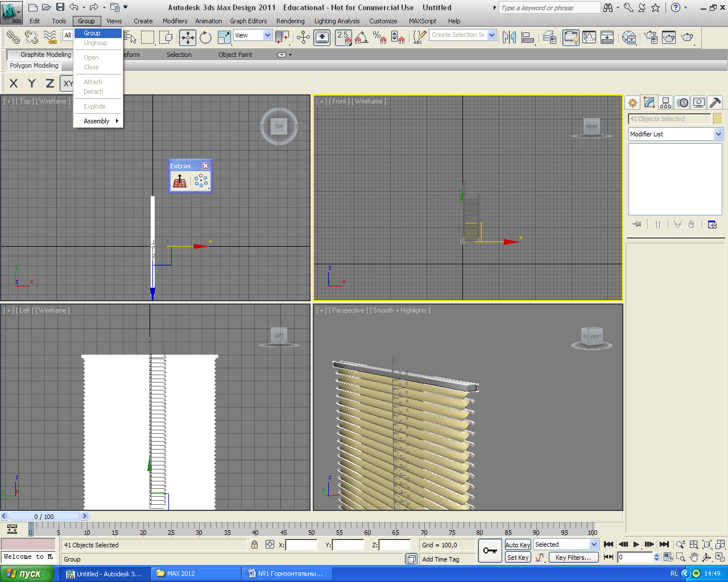Screen dimensions: 728x582
Task: Select the Link tool chain icon
Action: (x=13, y=38)
